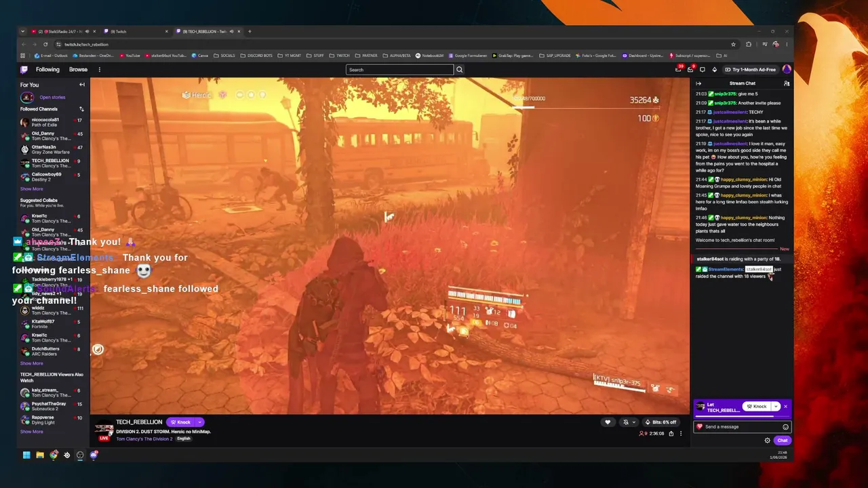Toggle the notification bell for TECH_REBELLION
Screen dimensions: 868x488
(626, 422)
